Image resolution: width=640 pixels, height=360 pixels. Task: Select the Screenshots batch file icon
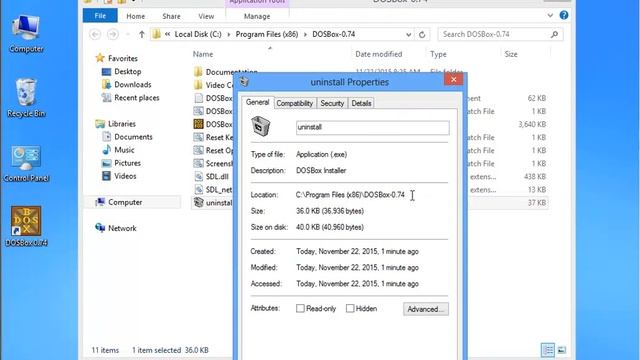(198, 163)
